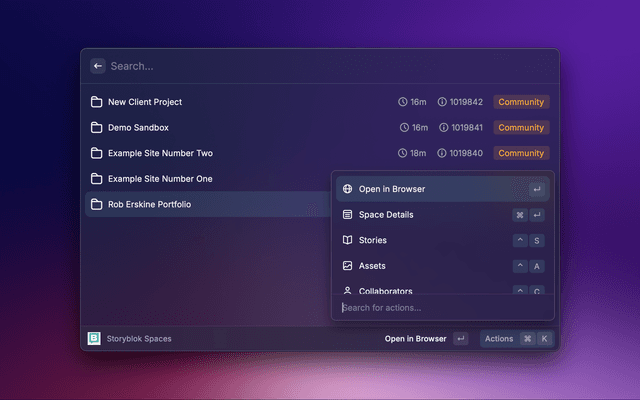Click the Space Details list icon
Image resolution: width=640 pixels, height=400 pixels.
point(347,215)
